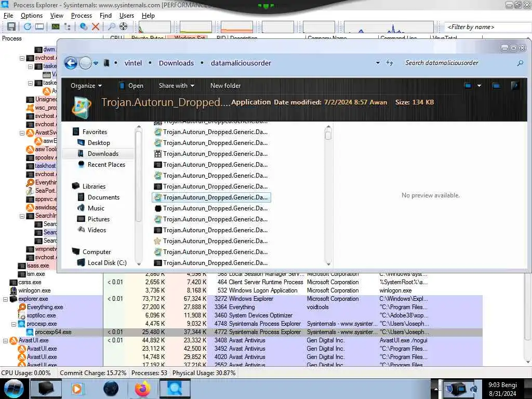532x399 pixels.
Task: Select the winlogon.exe process row
Action: 241,291
